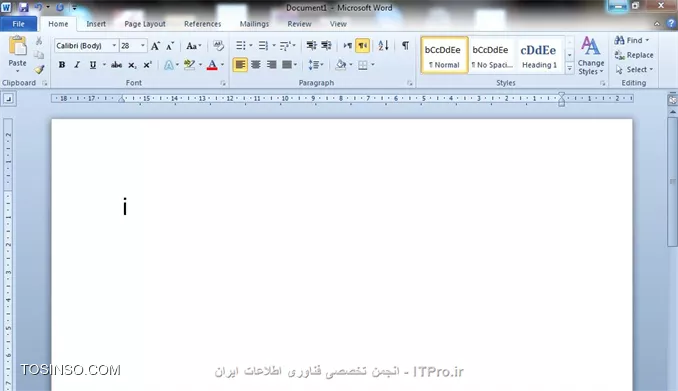Activate the Format Painter brush
Viewport: 678px width, 391px height.
[x=39, y=69]
